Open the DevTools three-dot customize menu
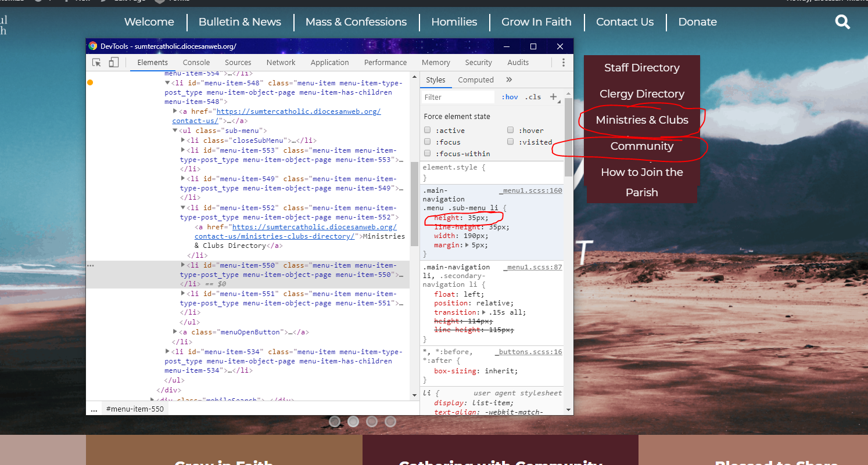Viewport: 868px width, 465px height. pos(563,63)
